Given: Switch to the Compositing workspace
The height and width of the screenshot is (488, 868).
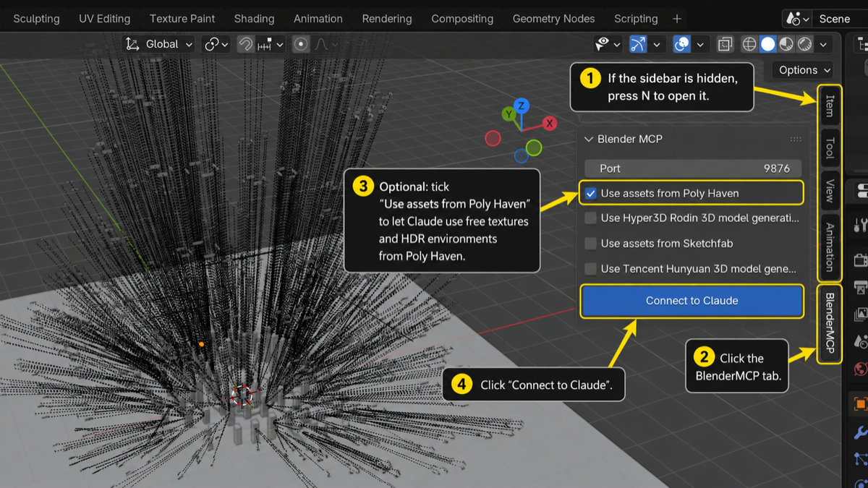Looking at the screenshot, I should point(462,19).
